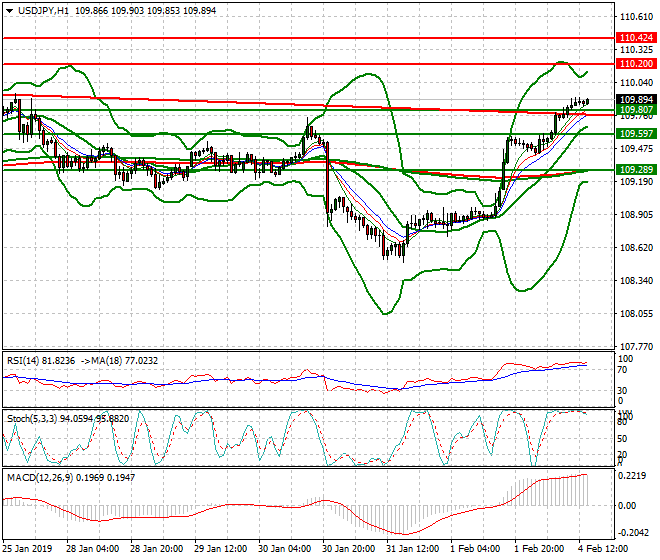Click the 29 Jan 12:00 time axis label
The image size is (660, 560).
(218, 548)
